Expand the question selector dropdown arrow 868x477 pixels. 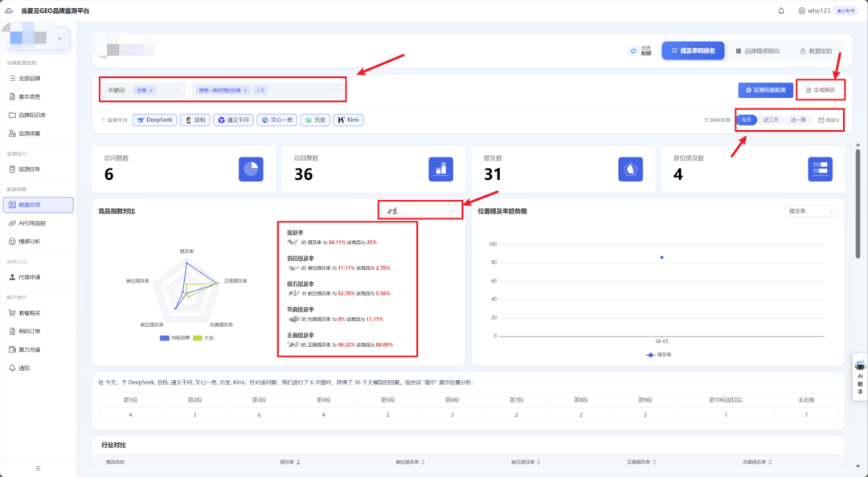click(x=335, y=90)
